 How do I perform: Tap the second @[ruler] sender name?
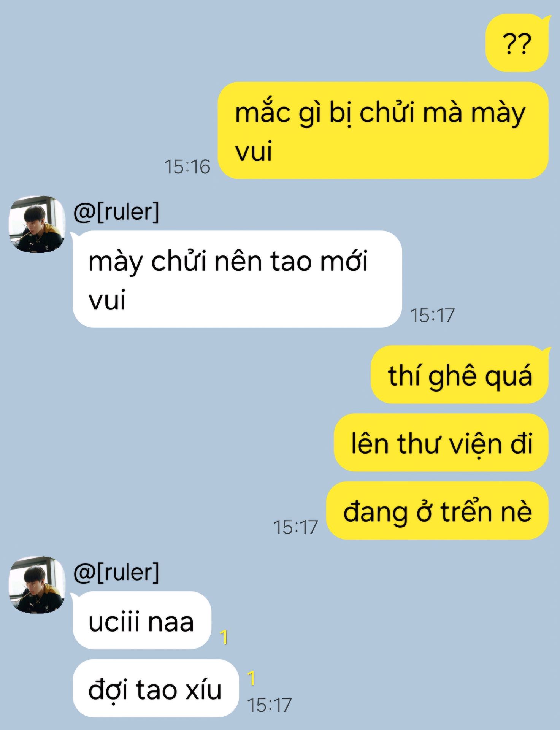pyautogui.click(x=116, y=572)
